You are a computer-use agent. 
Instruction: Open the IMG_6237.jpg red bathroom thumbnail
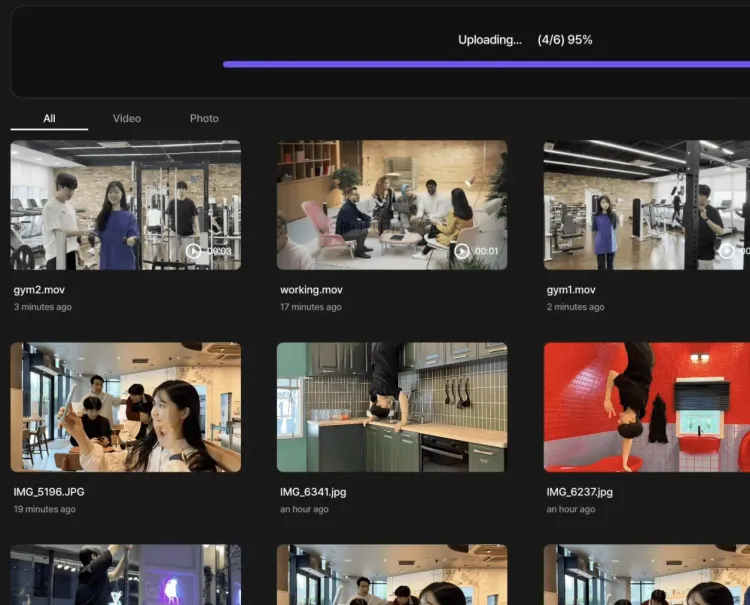[x=646, y=407]
